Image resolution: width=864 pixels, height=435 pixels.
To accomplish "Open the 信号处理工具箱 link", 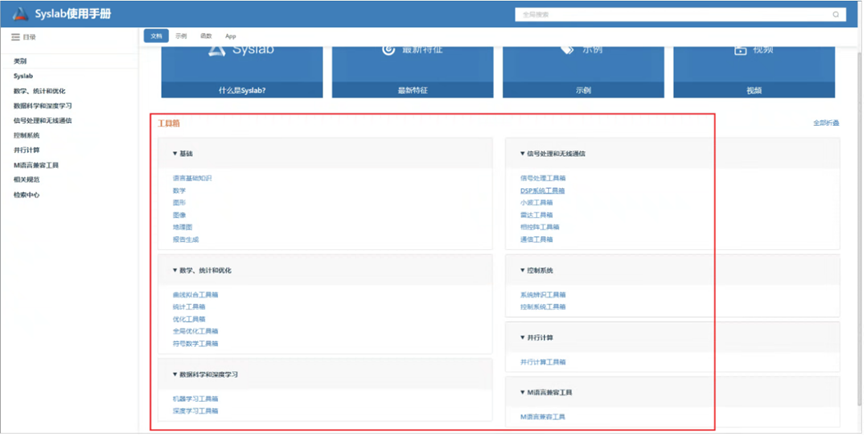I will point(543,178).
